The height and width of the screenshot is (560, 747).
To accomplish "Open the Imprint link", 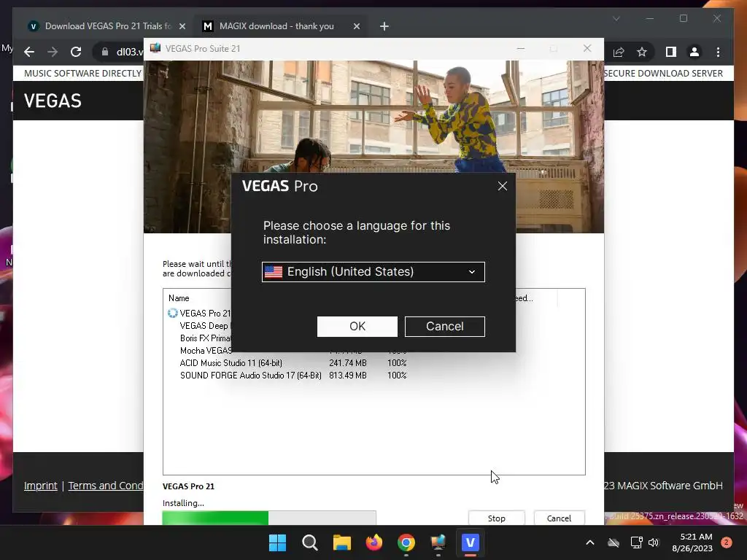I will coord(41,486).
